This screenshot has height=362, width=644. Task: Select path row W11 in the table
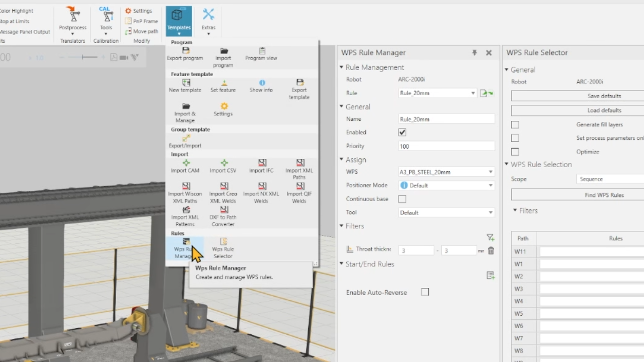(x=578, y=251)
